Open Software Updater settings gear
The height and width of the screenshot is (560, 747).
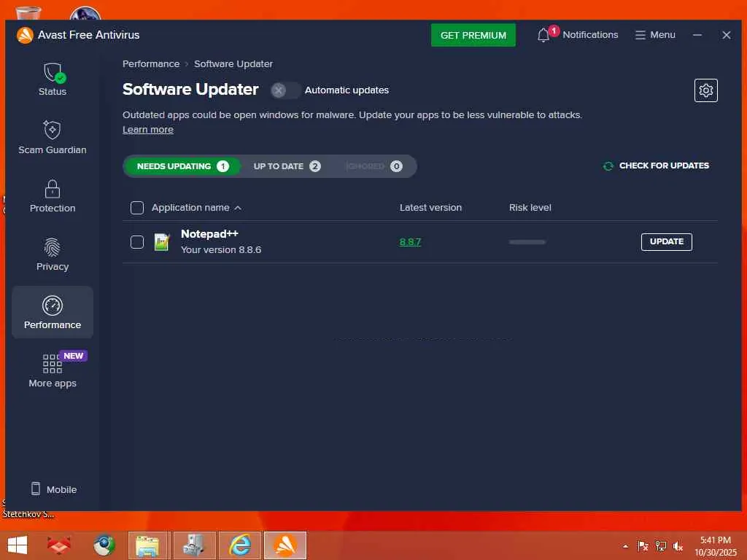tap(705, 90)
